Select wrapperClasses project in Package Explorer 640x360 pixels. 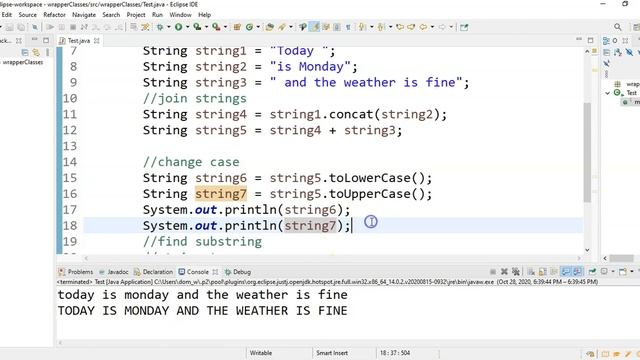[x=22, y=62]
